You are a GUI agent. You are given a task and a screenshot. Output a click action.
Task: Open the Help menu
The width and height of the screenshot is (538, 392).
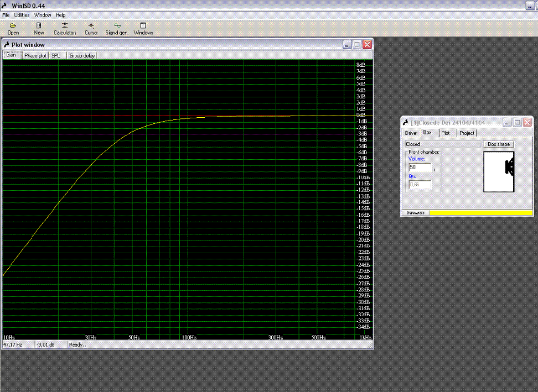coord(60,15)
